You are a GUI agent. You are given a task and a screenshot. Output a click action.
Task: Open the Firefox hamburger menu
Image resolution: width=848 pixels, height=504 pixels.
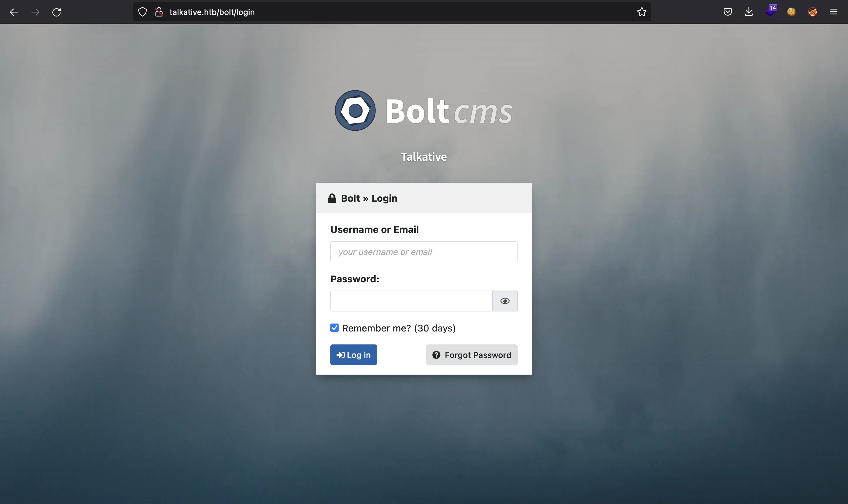tap(834, 12)
